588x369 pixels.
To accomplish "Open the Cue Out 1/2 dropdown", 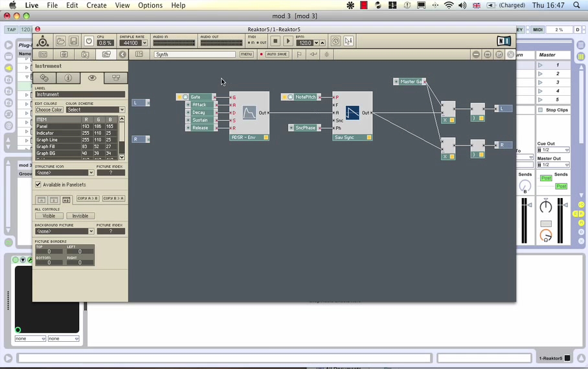I will (x=553, y=150).
